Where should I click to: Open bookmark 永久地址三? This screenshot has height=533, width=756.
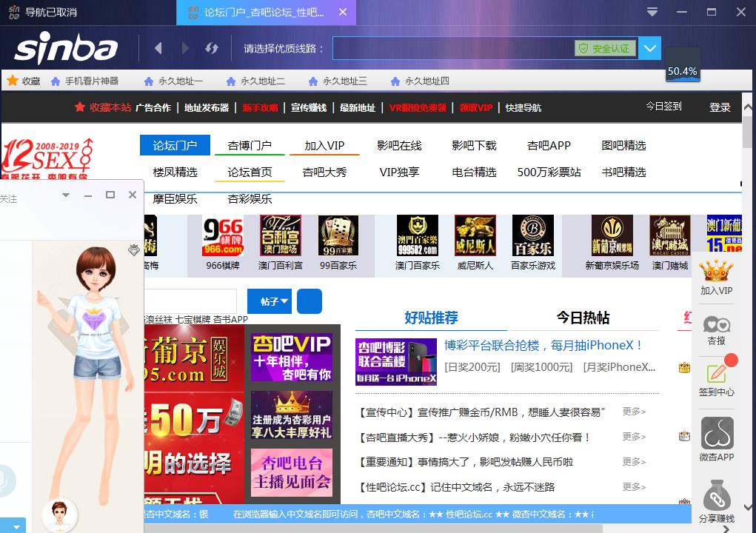338,81
